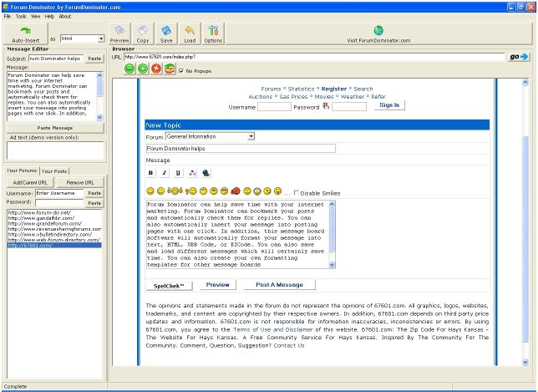Switch to the Your Posts tab
This screenshot has width=538, height=392.
click(x=54, y=171)
